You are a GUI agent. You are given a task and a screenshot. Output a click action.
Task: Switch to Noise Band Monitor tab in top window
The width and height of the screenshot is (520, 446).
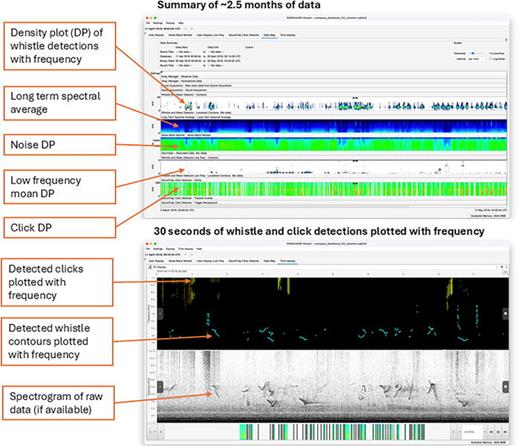[180, 35]
